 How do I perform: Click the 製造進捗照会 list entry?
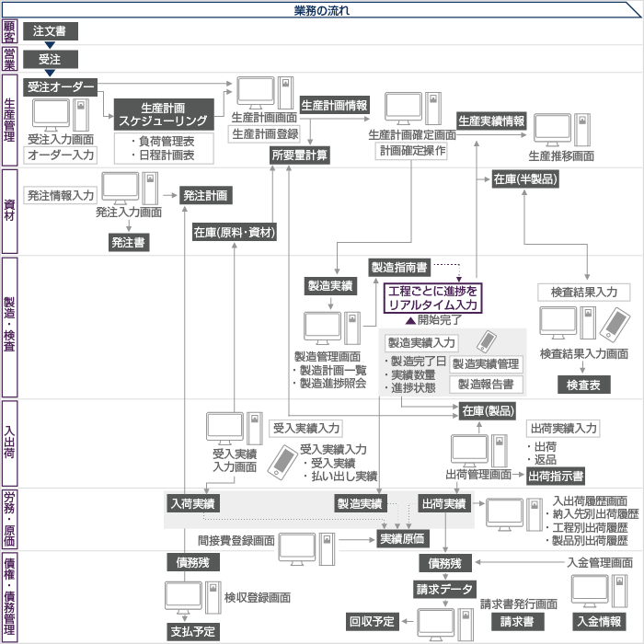329,384
